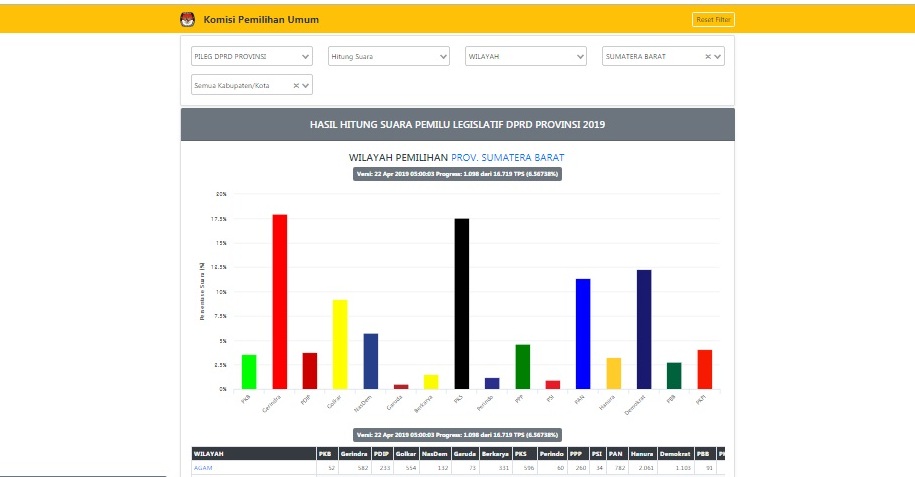
Task: Click the yellow Golkar bar
Action: pos(340,344)
